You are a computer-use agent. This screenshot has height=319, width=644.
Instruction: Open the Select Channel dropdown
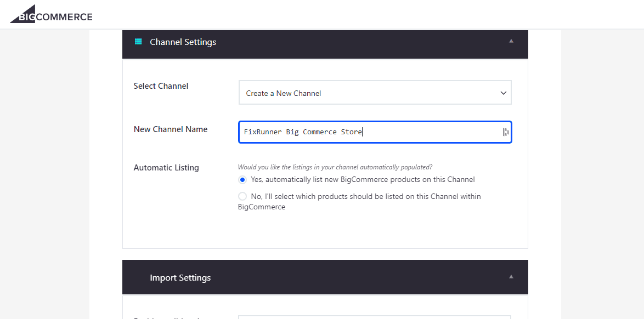pos(375,93)
